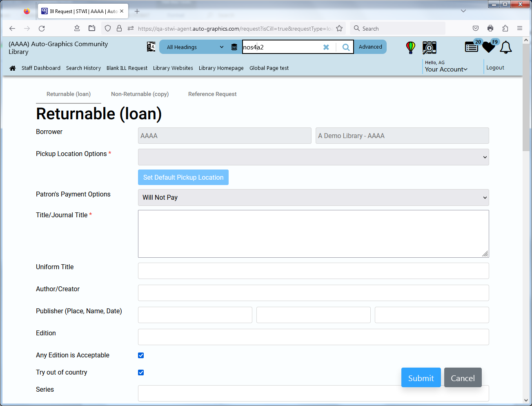Click the Firefox View icon

pos(27,11)
